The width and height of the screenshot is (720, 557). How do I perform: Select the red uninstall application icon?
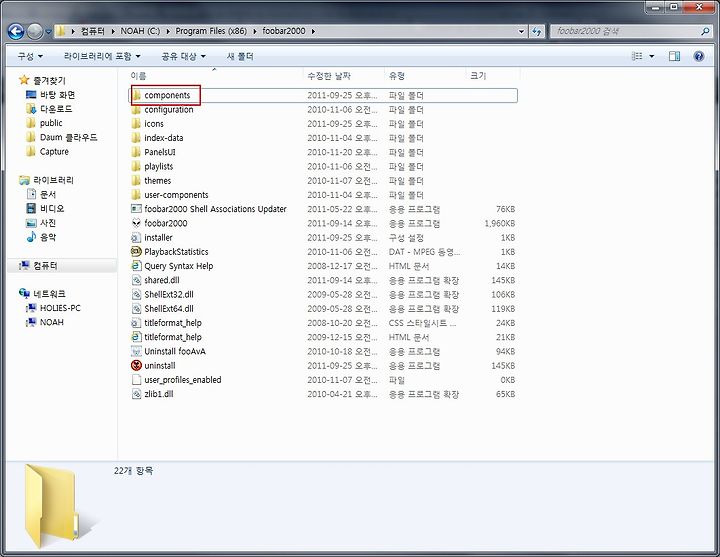tap(136, 366)
